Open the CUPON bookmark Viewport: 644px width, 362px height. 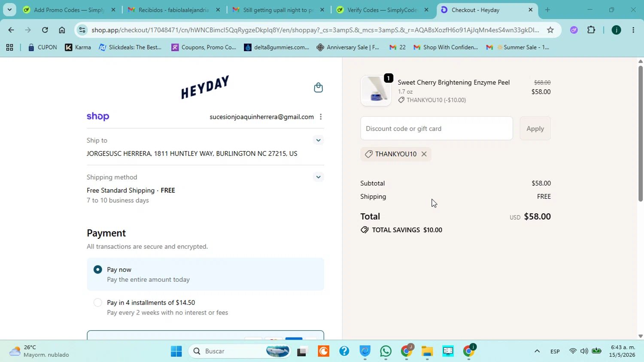[x=42, y=47]
